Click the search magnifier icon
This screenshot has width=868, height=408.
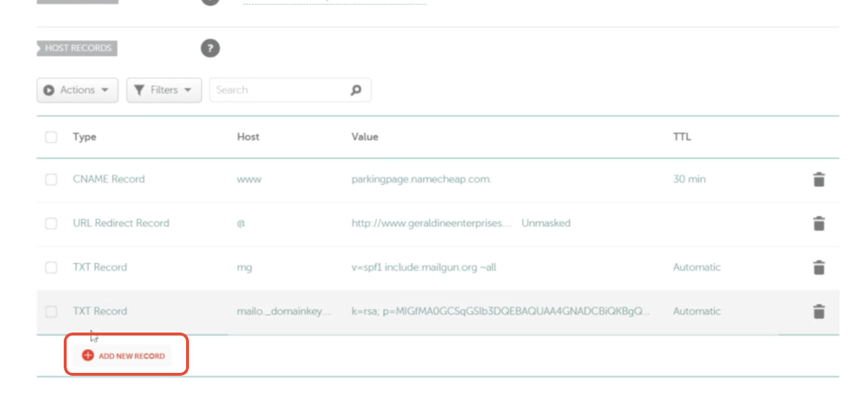click(x=356, y=90)
